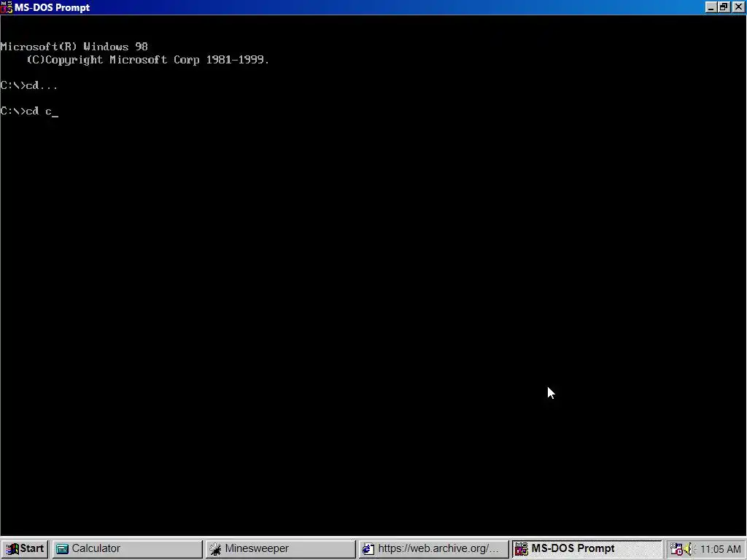Switch to the Calculator taskbar button
This screenshot has width=747, height=560.
[127, 548]
